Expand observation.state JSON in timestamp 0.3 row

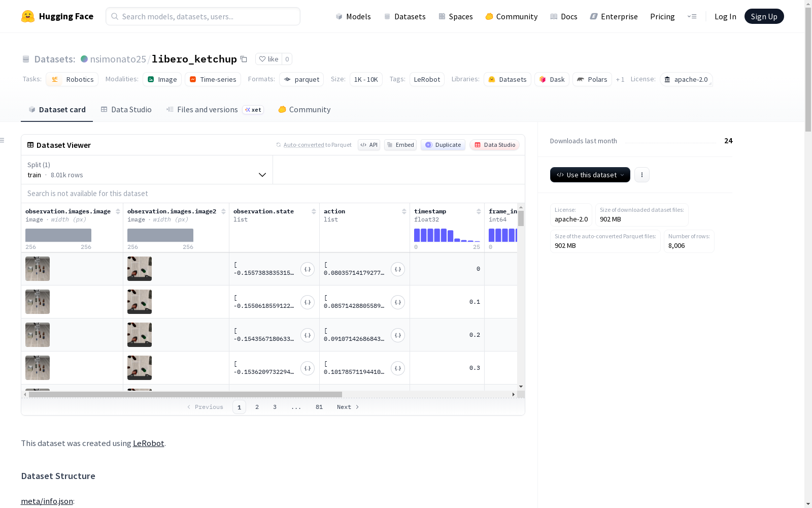(308, 368)
